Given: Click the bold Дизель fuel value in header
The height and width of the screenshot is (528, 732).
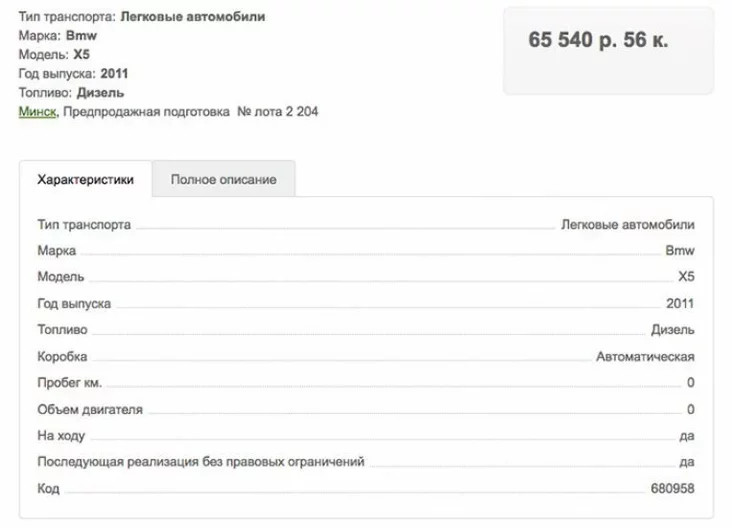Looking at the screenshot, I should (100, 93).
